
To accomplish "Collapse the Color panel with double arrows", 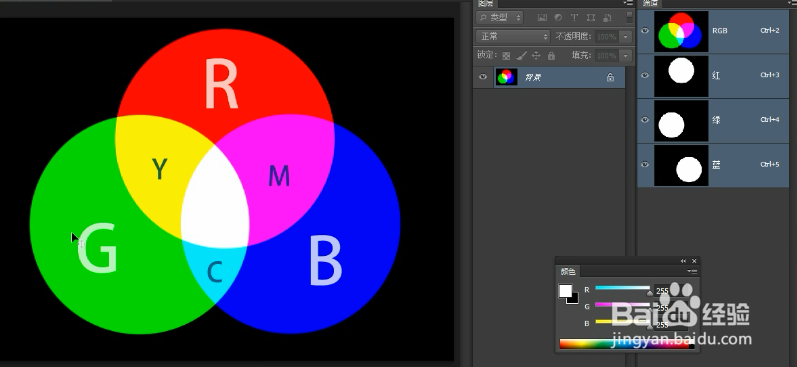I will (x=683, y=261).
